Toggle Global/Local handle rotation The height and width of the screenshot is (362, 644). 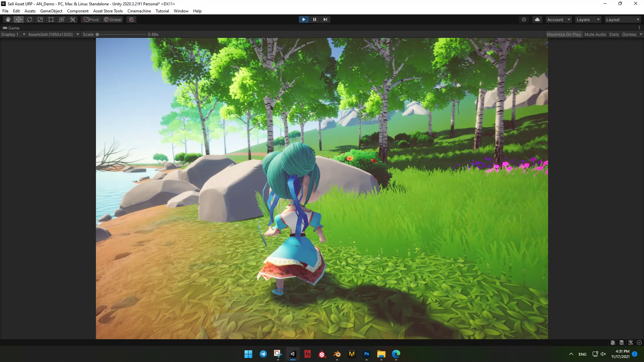pos(113,19)
